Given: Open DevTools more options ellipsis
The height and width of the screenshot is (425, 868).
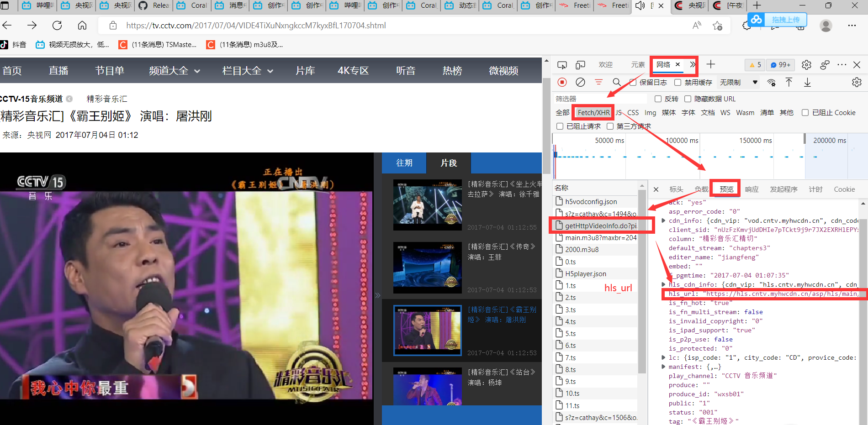Looking at the screenshot, I should 842,65.
